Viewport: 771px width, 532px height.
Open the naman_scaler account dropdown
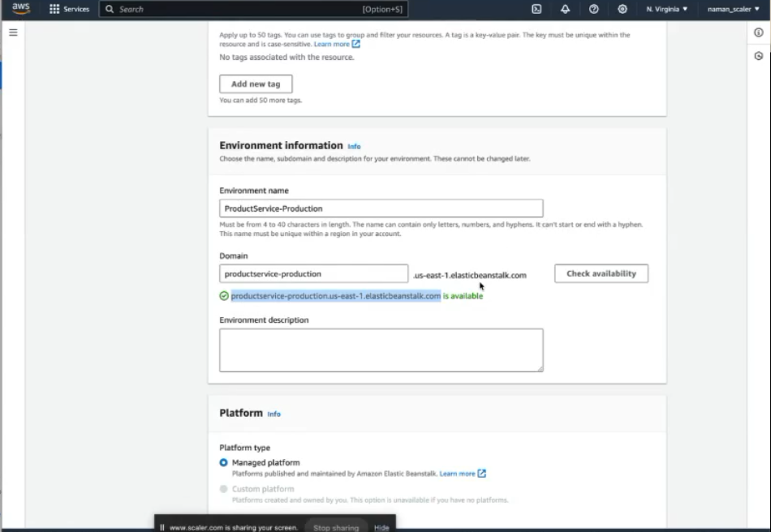point(728,9)
